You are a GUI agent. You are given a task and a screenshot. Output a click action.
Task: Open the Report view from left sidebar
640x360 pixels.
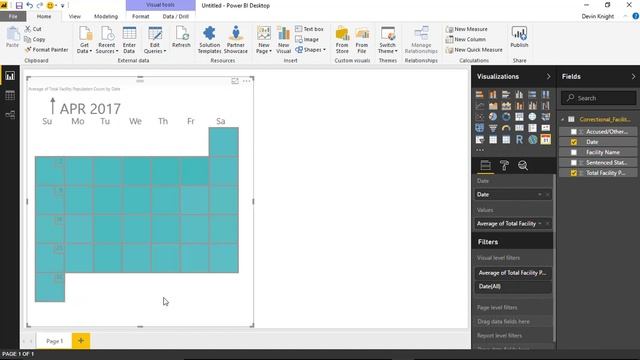10,76
